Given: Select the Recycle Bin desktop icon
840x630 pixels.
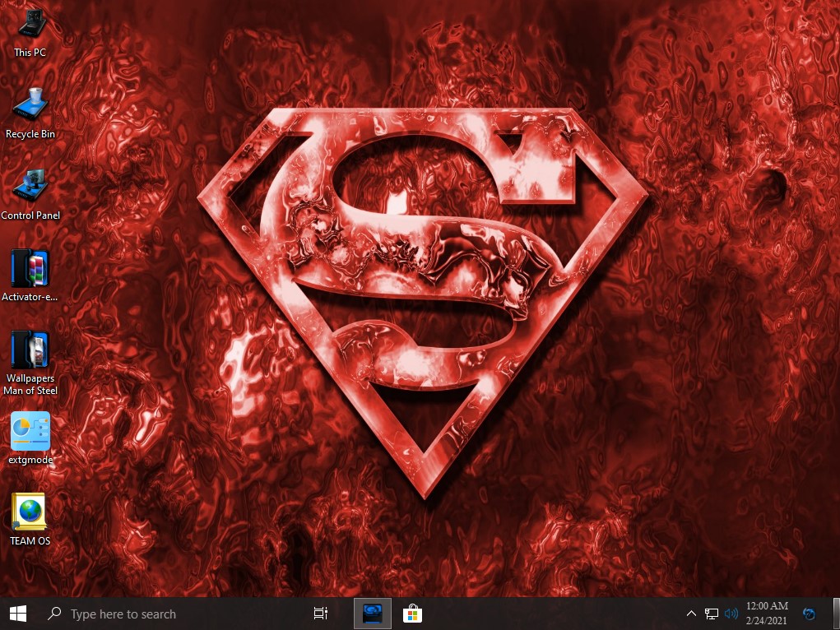Looking at the screenshot, I should [x=30, y=113].
